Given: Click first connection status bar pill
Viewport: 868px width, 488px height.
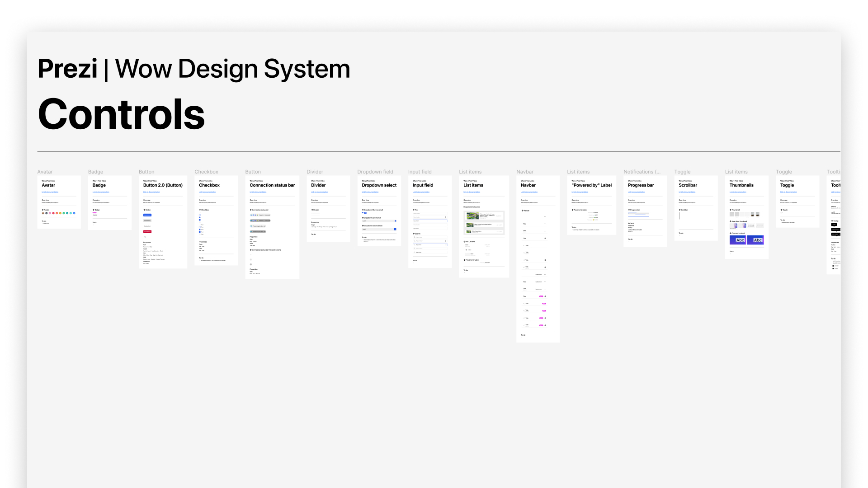Looking at the screenshot, I should [x=260, y=215].
